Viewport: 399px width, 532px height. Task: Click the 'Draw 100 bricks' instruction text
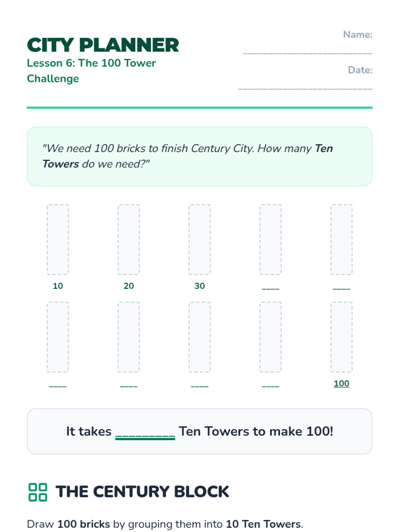165,524
